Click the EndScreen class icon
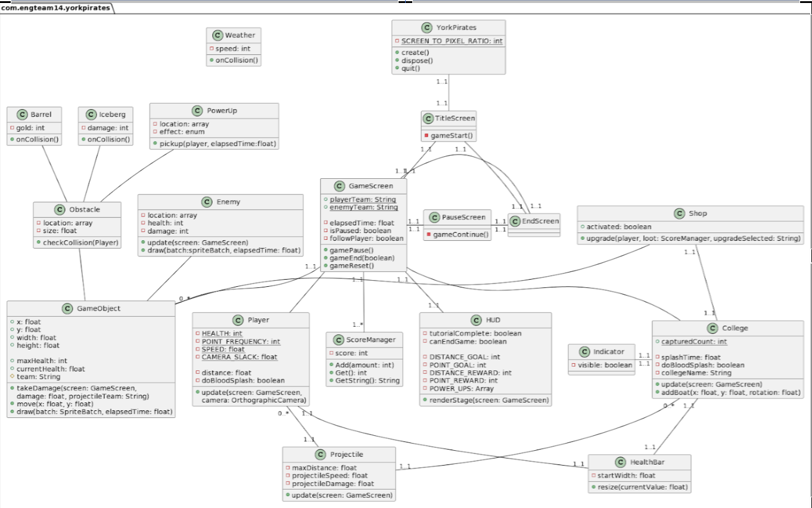 click(x=516, y=221)
